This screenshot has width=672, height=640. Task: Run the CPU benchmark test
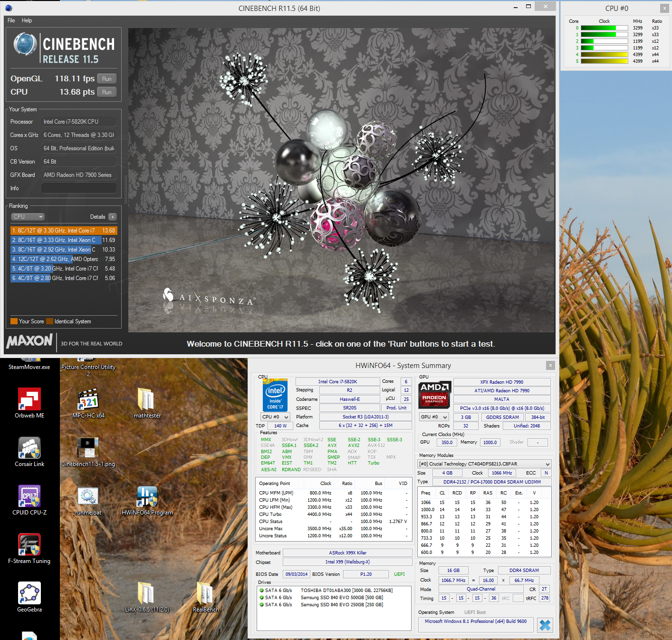[107, 92]
